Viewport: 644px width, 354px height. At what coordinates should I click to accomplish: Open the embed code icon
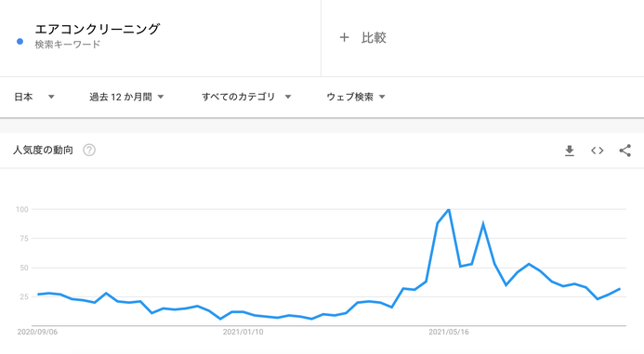(598, 151)
